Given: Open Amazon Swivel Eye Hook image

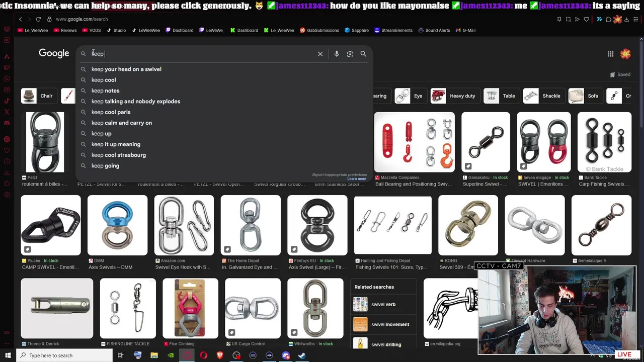Looking at the screenshot, I should click(x=184, y=225).
